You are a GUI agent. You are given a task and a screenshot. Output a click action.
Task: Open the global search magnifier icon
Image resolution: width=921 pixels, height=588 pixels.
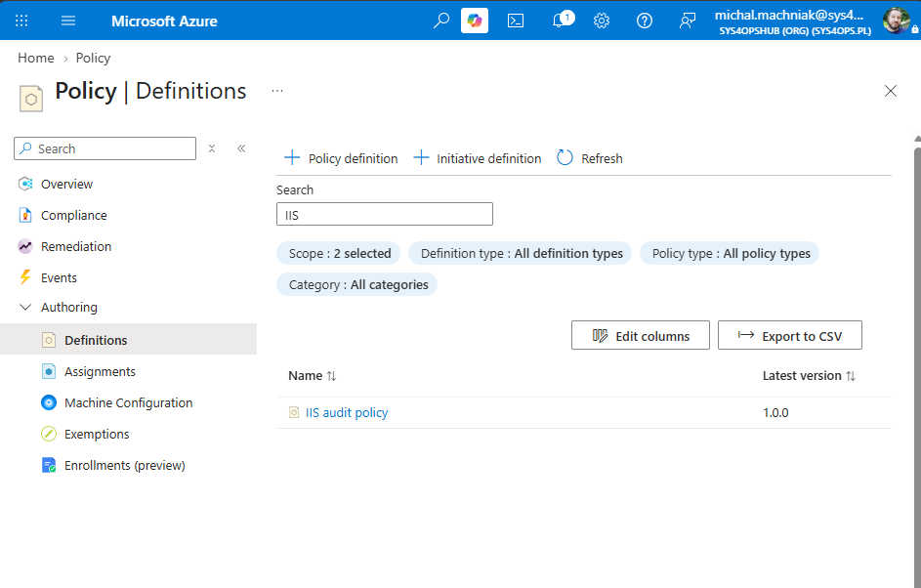pyautogui.click(x=441, y=21)
